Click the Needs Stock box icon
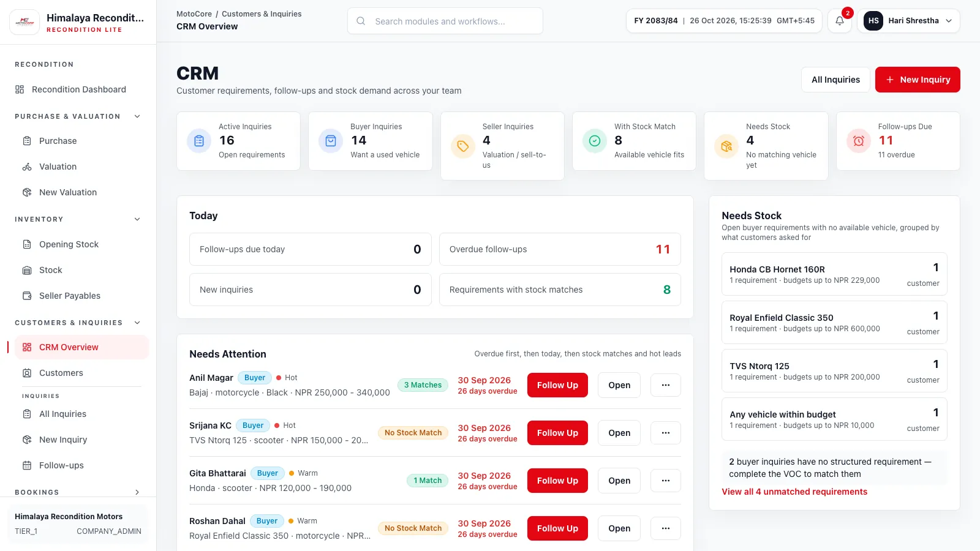The height and width of the screenshot is (551, 980). tap(726, 146)
